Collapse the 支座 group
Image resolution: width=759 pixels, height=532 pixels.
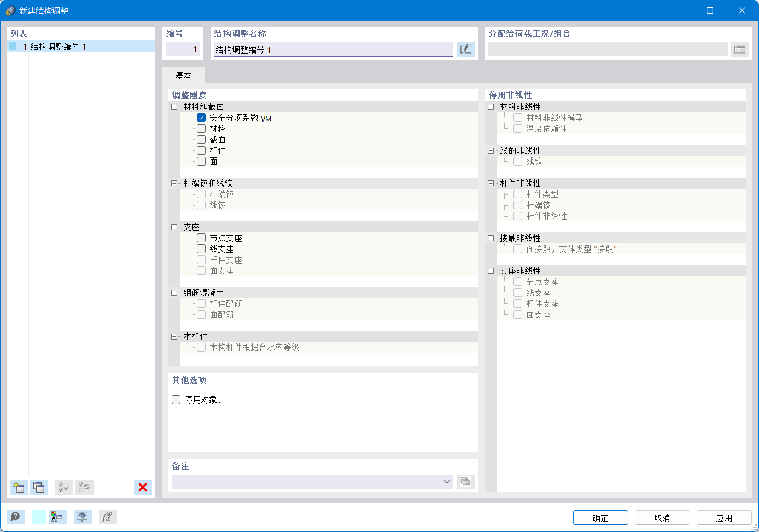174,227
